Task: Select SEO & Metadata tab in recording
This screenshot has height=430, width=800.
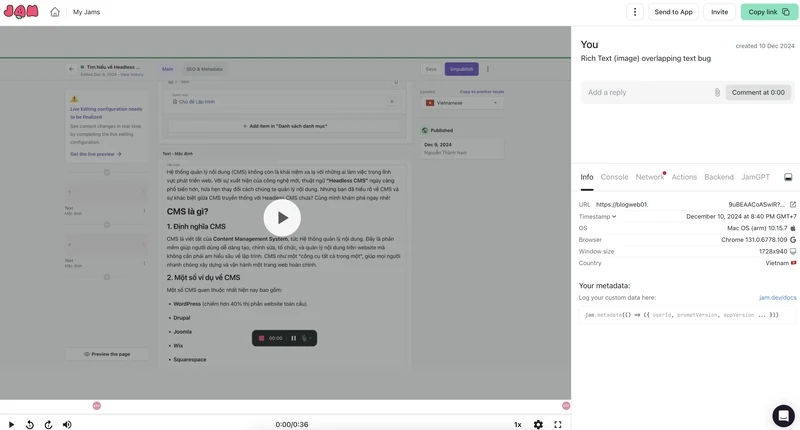Action: (x=204, y=69)
